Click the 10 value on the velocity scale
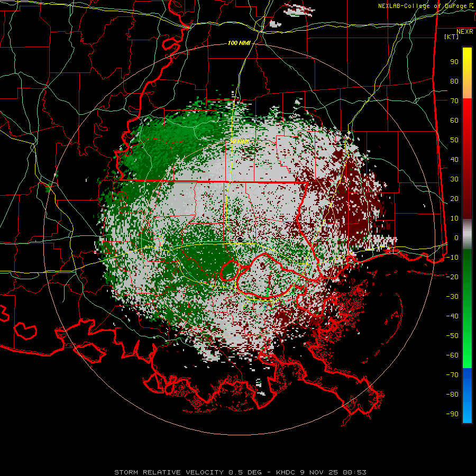The width and height of the screenshot is (476, 476). point(454,218)
